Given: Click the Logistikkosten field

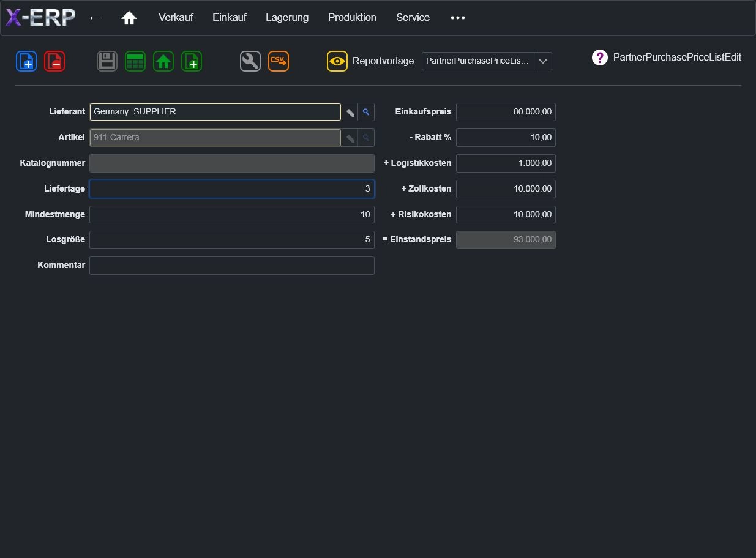Looking at the screenshot, I should 506,163.
